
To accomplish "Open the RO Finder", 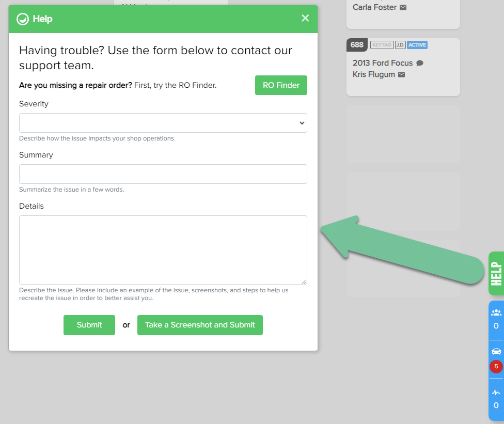I will 281,85.
